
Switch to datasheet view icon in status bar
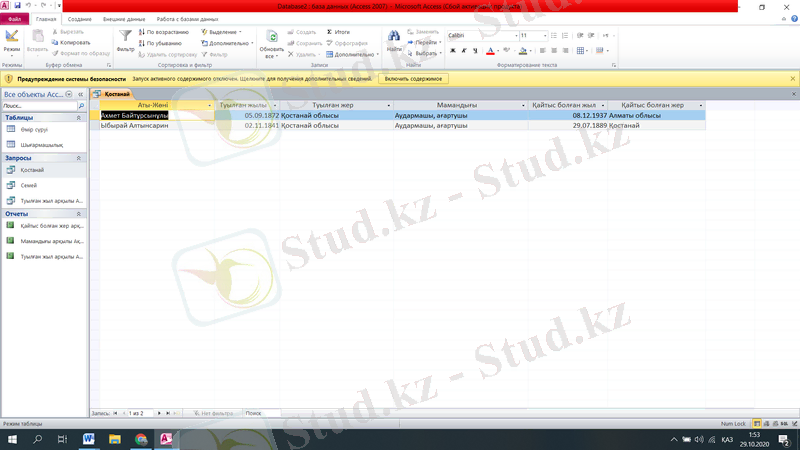click(757, 424)
